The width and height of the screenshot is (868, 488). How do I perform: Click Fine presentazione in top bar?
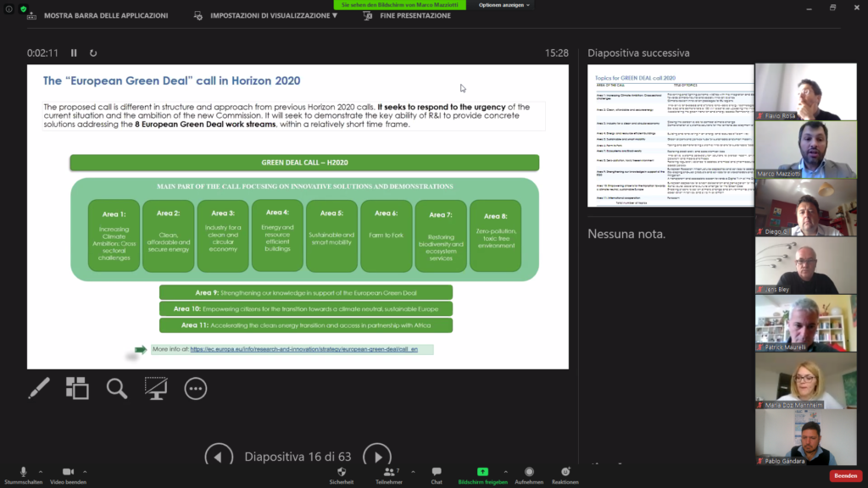403,15
